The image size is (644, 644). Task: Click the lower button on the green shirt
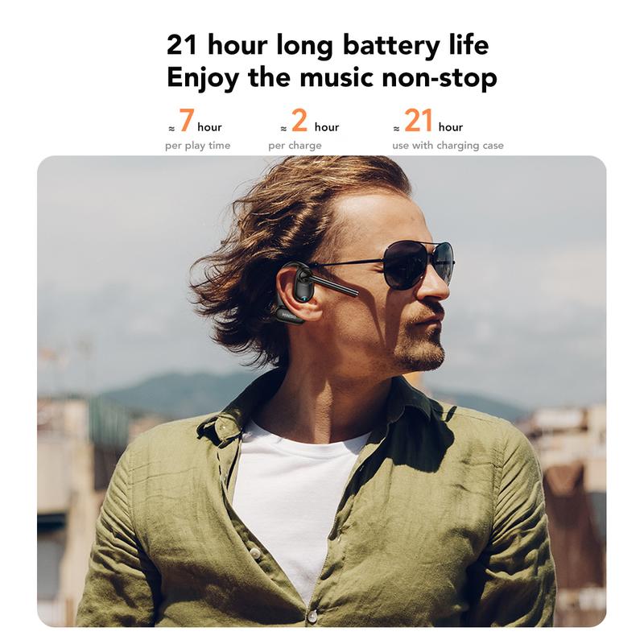click(x=313, y=616)
